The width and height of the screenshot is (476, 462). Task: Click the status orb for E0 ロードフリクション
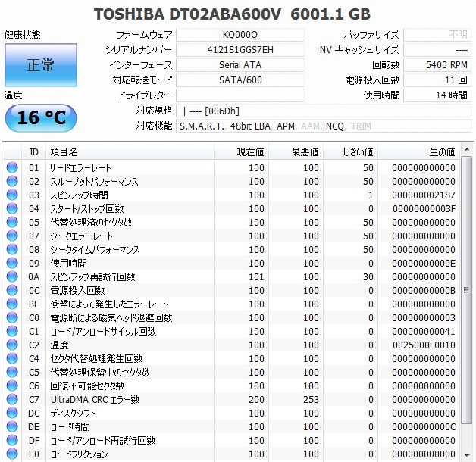click(12, 454)
